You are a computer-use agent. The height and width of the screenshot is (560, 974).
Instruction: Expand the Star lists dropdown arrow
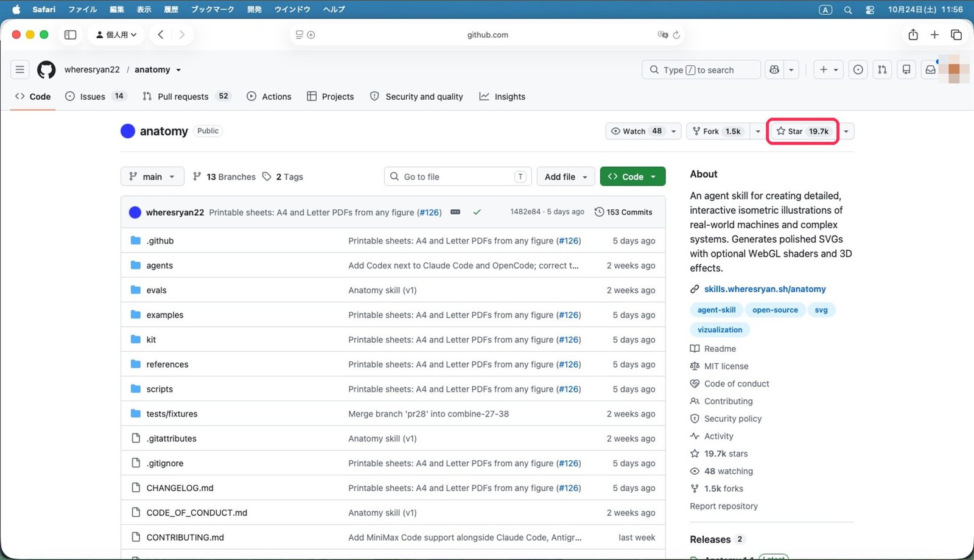[846, 131]
